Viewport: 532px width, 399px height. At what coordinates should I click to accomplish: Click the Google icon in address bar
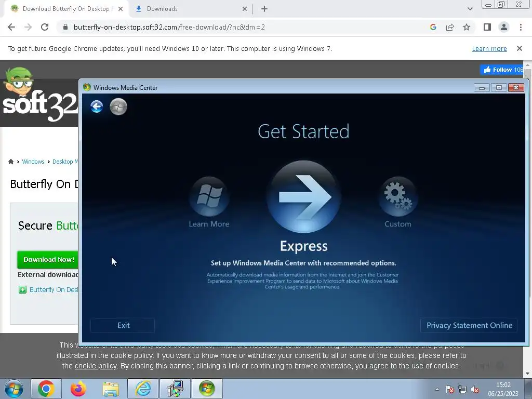pos(433,27)
